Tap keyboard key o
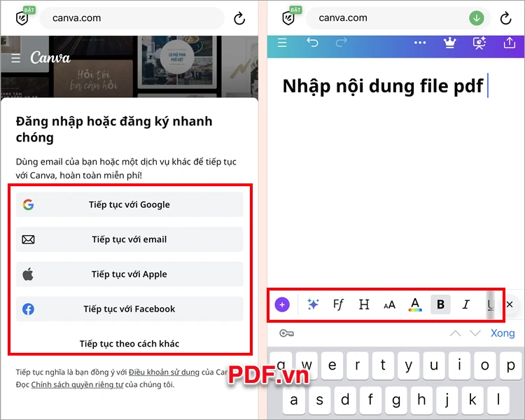This screenshot has width=525, height=420. 485,365
